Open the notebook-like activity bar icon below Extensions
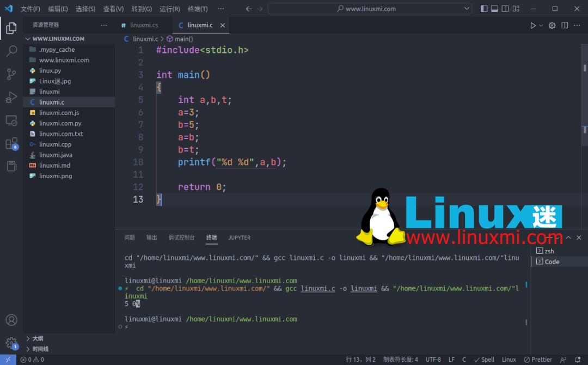Image resolution: width=588 pixels, height=365 pixels. point(11,166)
